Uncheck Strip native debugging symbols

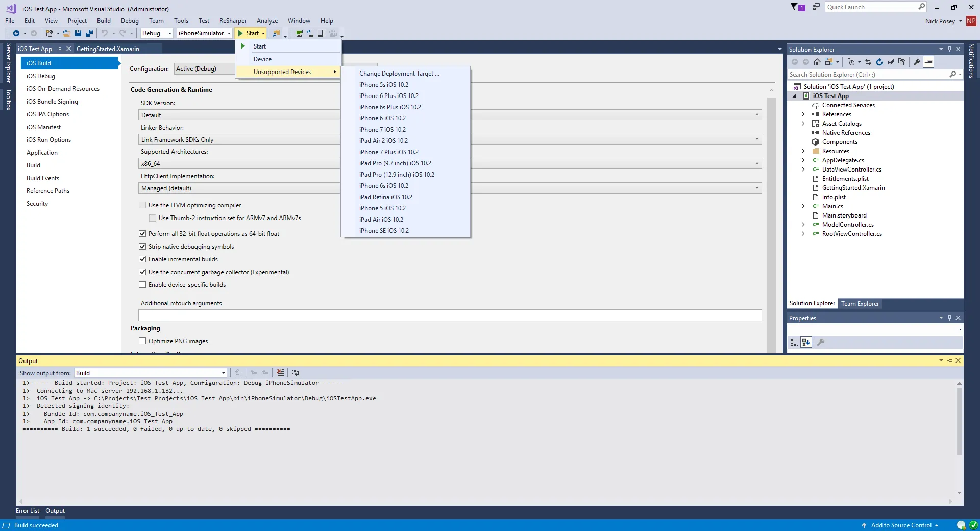[142, 247]
